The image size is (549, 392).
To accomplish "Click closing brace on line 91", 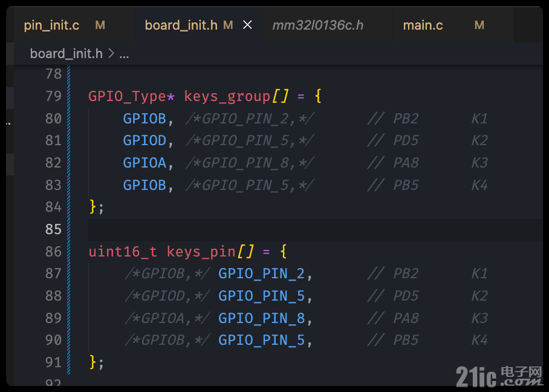I will 93,362.
